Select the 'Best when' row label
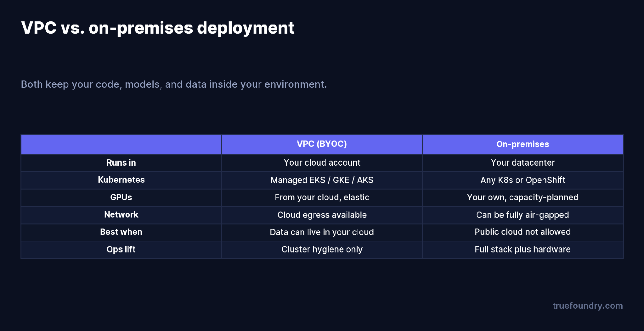Viewport: 644px width, 331px height. pyautogui.click(x=121, y=232)
